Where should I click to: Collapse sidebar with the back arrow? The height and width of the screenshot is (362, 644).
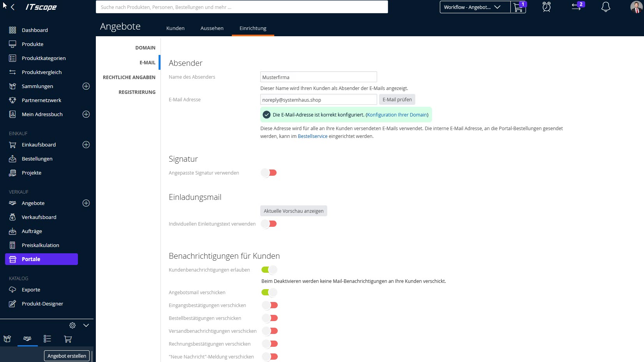[13, 7]
